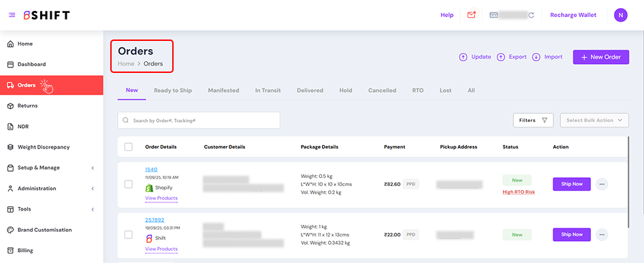This screenshot has width=644, height=263.
Task: Click the New Order button
Action: 601,57
